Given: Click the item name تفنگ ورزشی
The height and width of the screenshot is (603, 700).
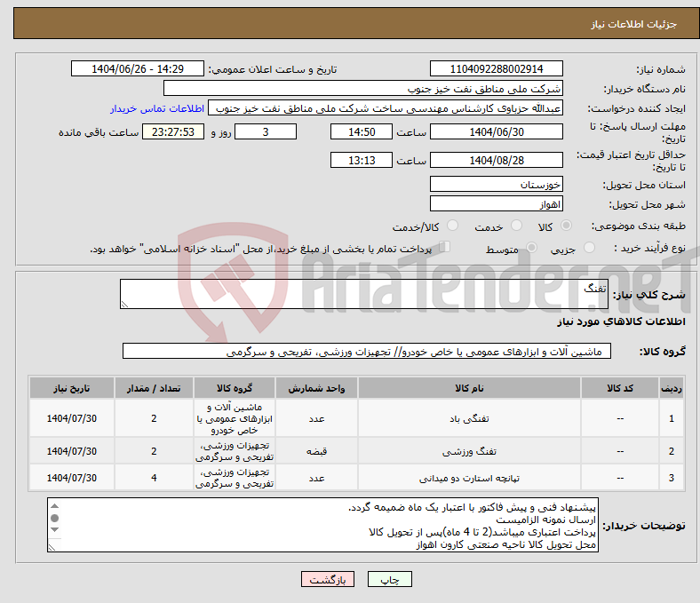Looking at the screenshot, I should coord(469,451).
